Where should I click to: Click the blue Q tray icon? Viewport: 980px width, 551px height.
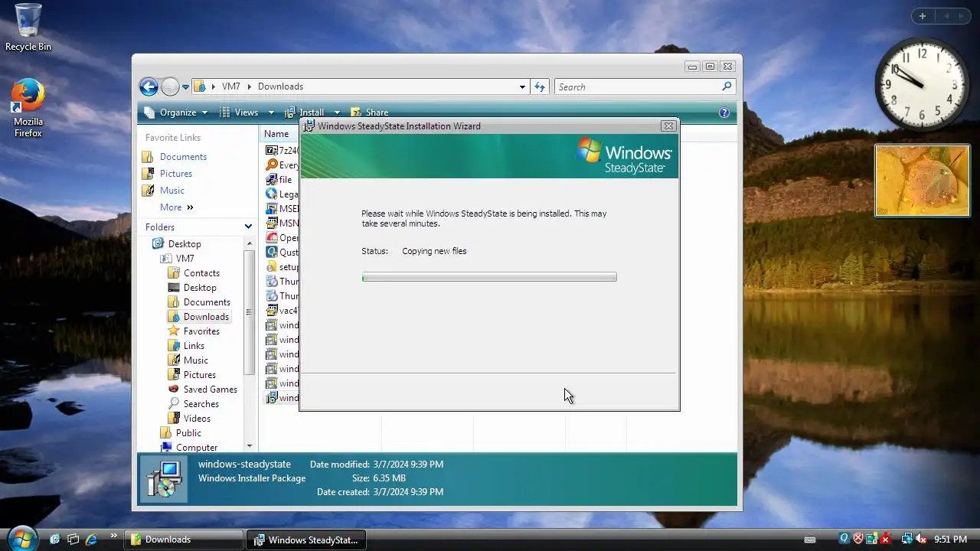pos(845,540)
